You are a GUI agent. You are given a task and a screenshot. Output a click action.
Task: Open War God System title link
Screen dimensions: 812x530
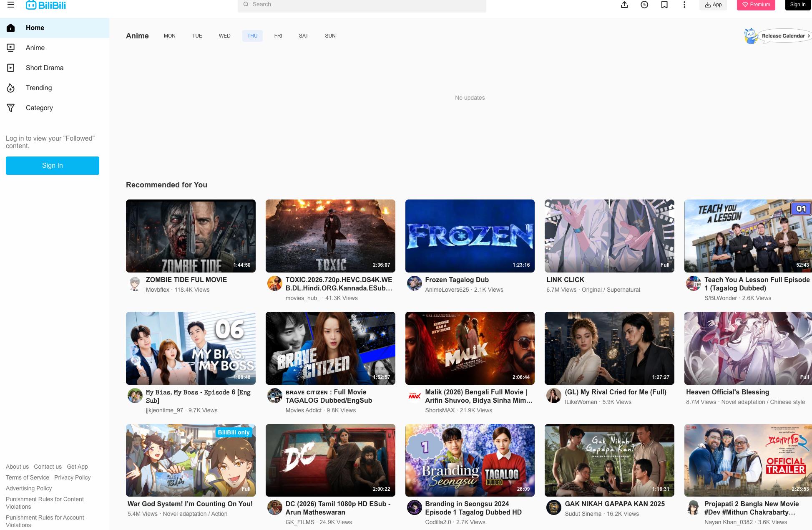(190, 504)
